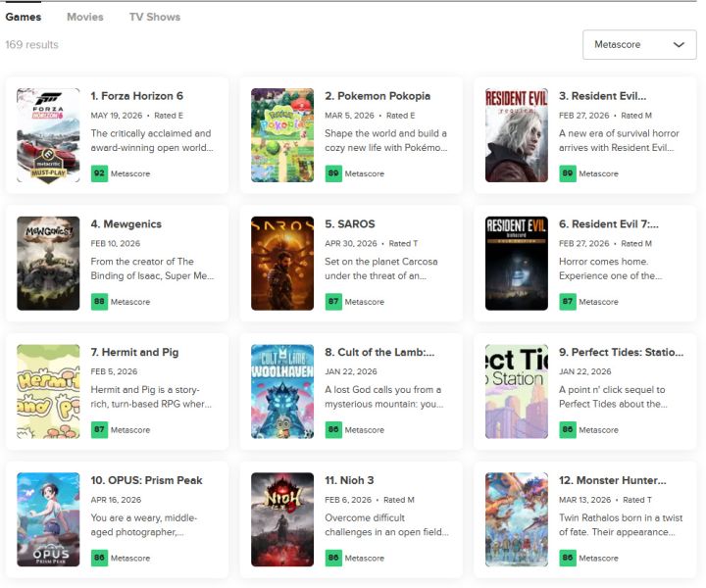The image size is (706, 588).
Task: Open Monster Hunter cover thumbnail
Action: pos(517,519)
